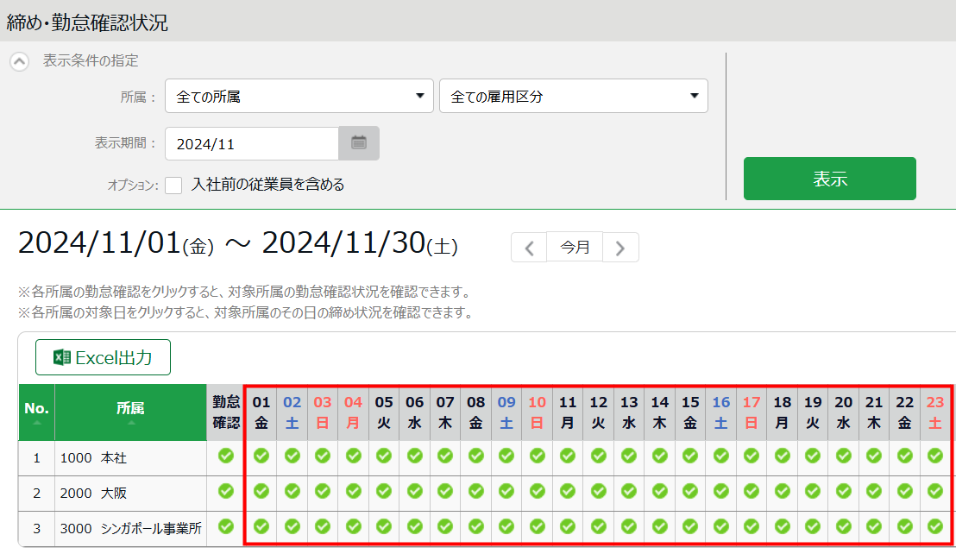
Task: Open the 全ての所属 dropdown
Action: 299,97
